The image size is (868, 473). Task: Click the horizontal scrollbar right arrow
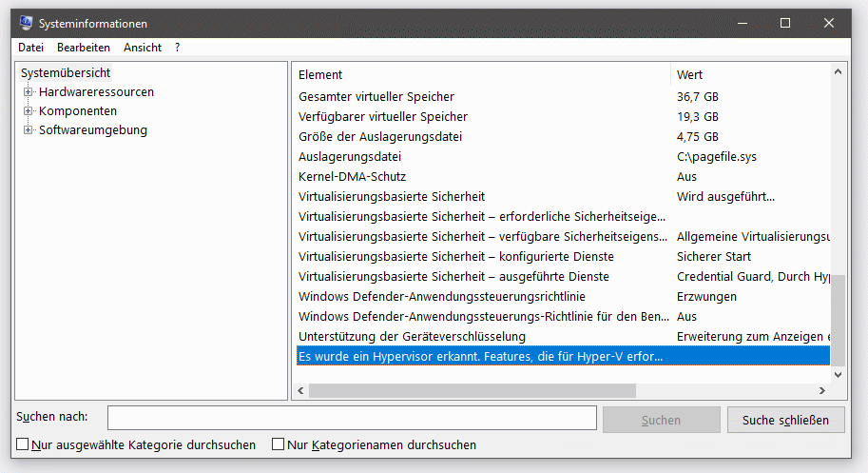(x=822, y=390)
